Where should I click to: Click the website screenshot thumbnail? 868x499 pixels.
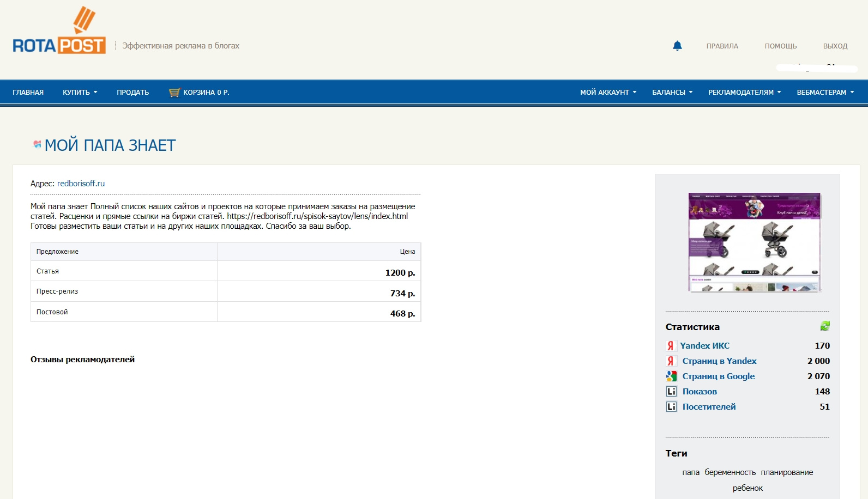(755, 242)
